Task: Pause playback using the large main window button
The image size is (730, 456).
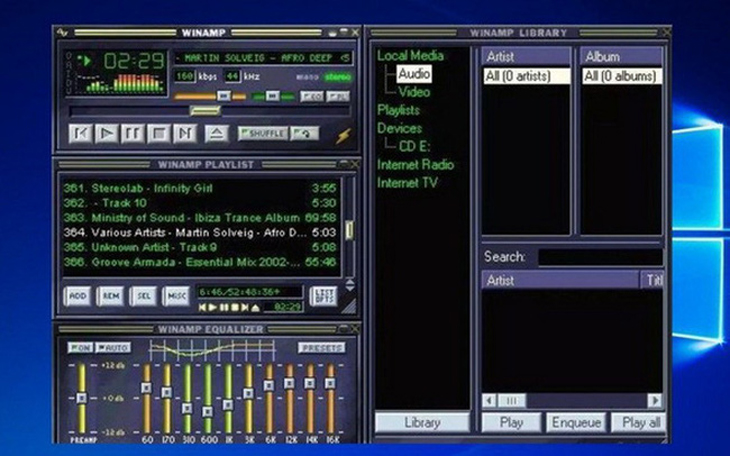Action: (132, 134)
